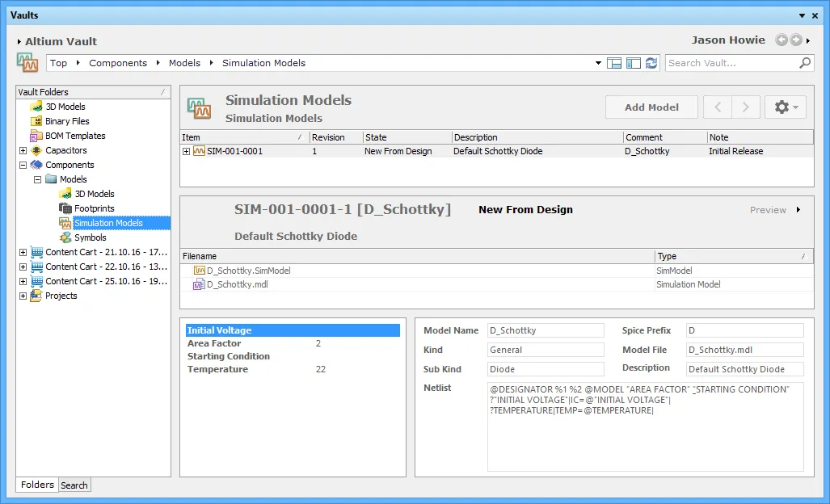Select the Area Factor parameter row
830x504 pixels.
click(293, 344)
